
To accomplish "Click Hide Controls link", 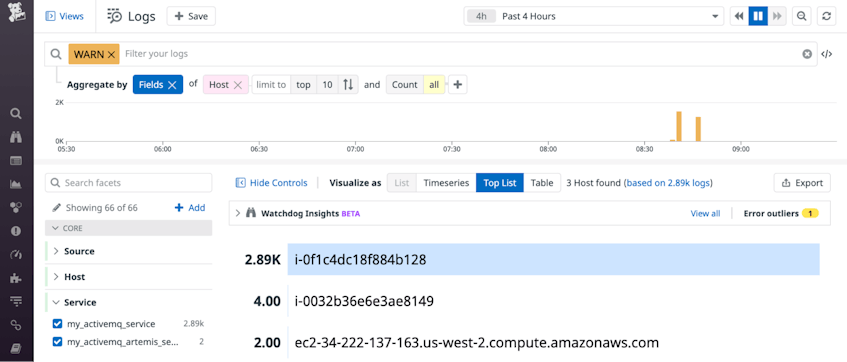I will coord(272,183).
